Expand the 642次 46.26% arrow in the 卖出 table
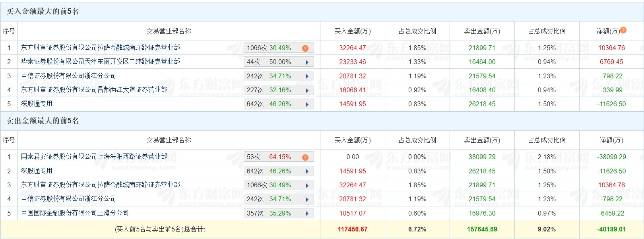This screenshot has width=644, height=239. pos(307,171)
